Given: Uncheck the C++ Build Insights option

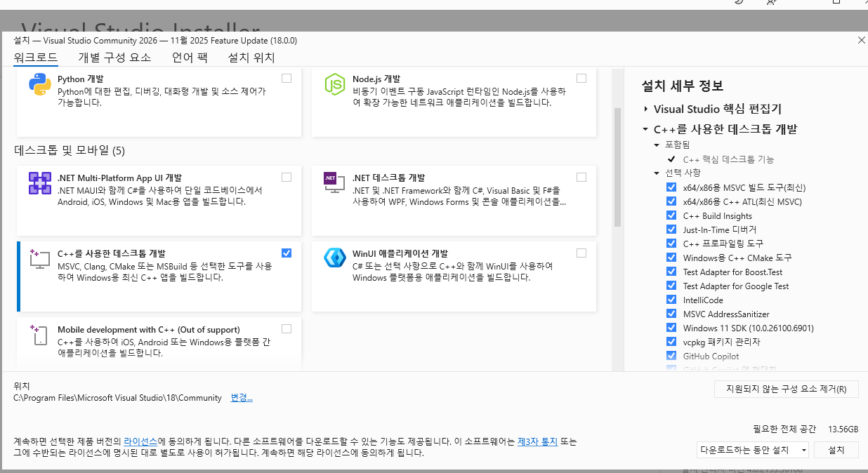Looking at the screenshot, I should 671,215.
